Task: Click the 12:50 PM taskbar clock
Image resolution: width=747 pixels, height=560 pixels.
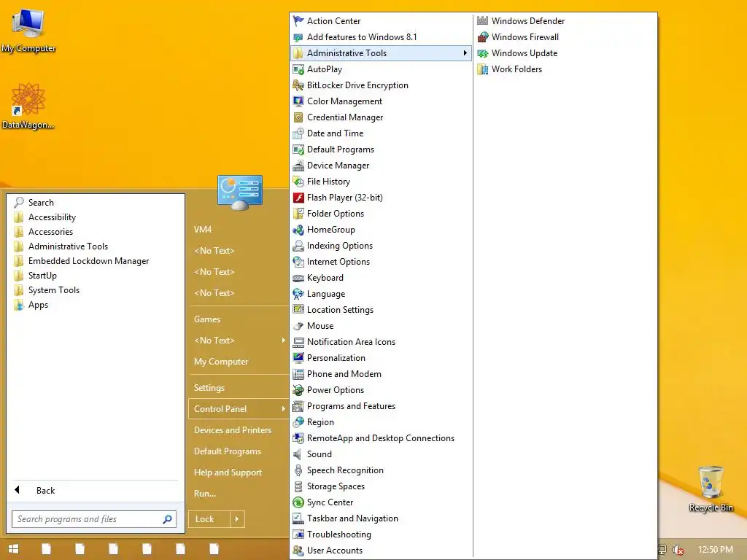Action: tap(716, 550)
